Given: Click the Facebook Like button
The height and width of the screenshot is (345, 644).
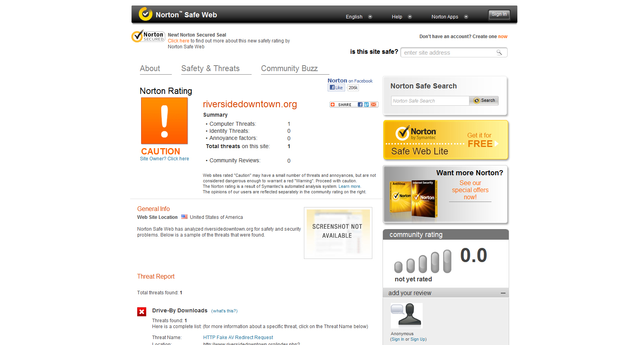Looking at the screenshot, I should click(336, 88).
